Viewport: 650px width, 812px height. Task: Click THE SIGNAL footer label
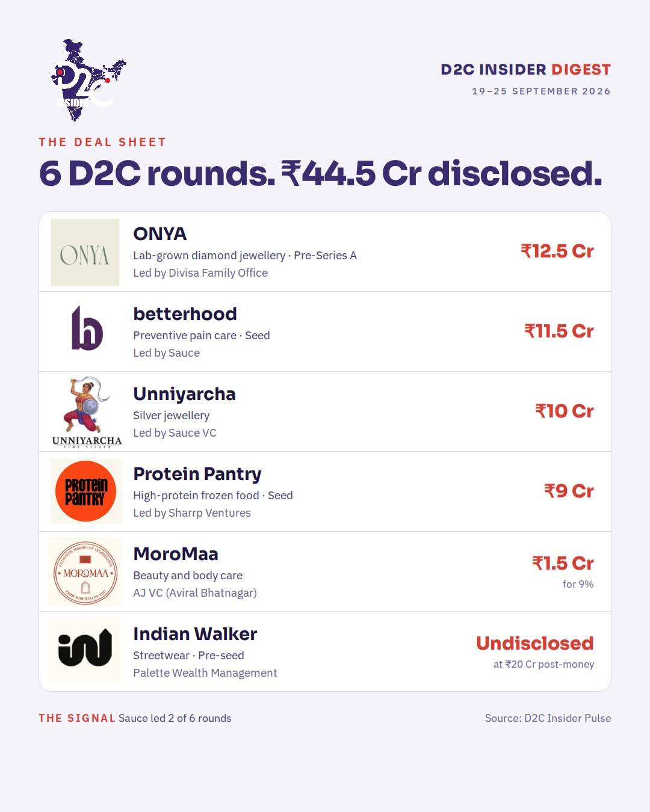click(x=77, y=718)
